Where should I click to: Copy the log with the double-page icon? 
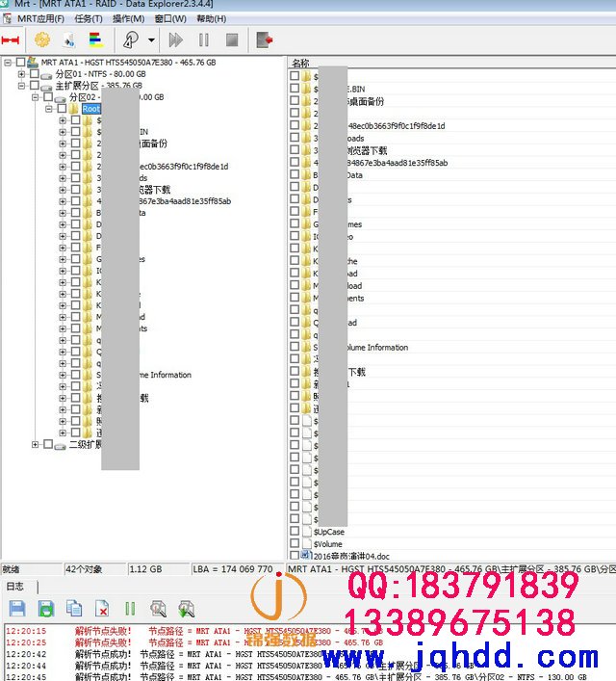click(74, 609)
